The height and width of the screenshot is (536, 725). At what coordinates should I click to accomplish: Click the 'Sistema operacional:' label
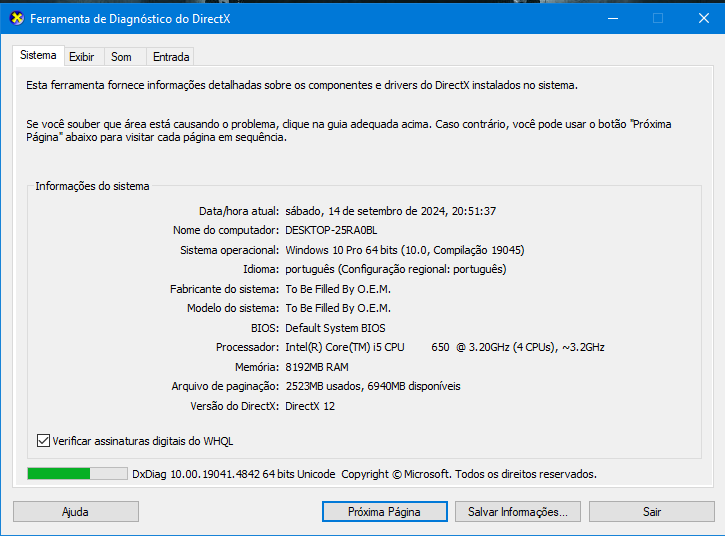point(229,251)
